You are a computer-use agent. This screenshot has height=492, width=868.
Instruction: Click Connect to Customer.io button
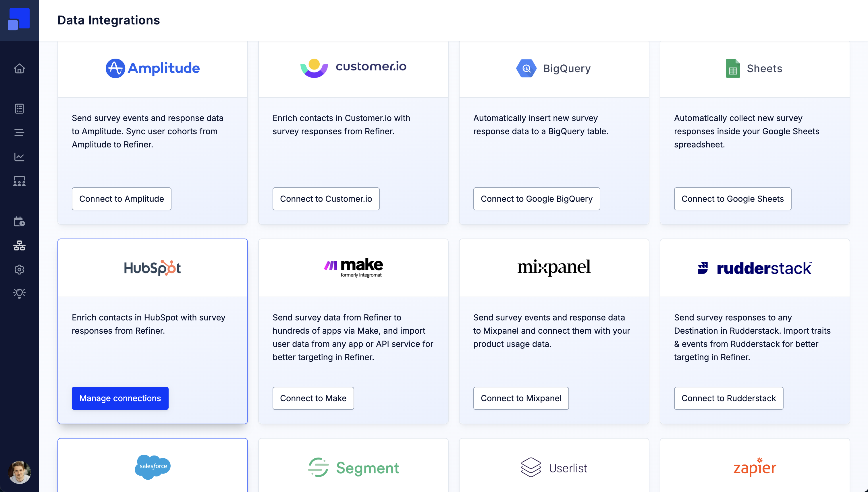[x=326, y=199]
